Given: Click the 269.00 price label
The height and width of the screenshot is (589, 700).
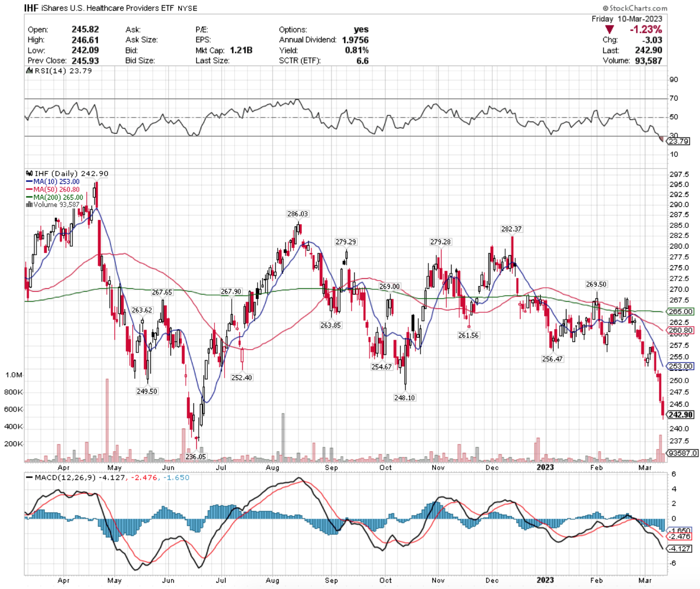Looking at the screenshot, I should point(389,287).
